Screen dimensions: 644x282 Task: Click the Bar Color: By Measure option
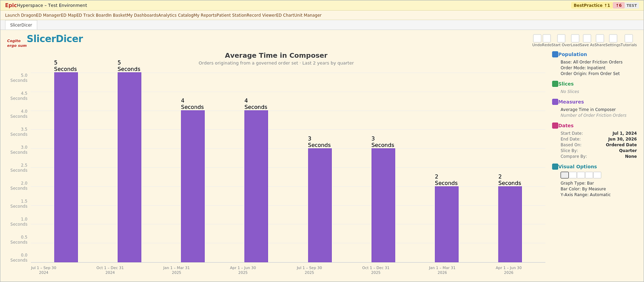click(583, 189)
